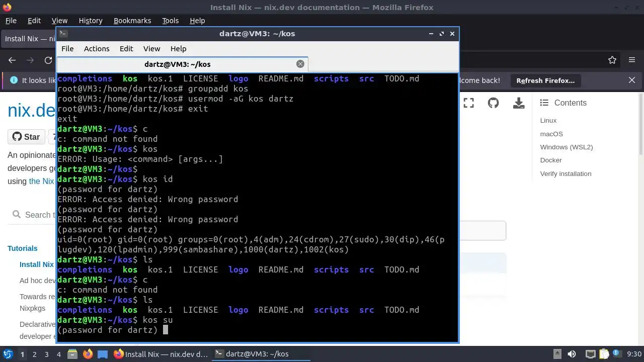The height and width of the screenshot is (362, 644).
Task: Launch file manager from panel
Action: click(x=72, y=354)
